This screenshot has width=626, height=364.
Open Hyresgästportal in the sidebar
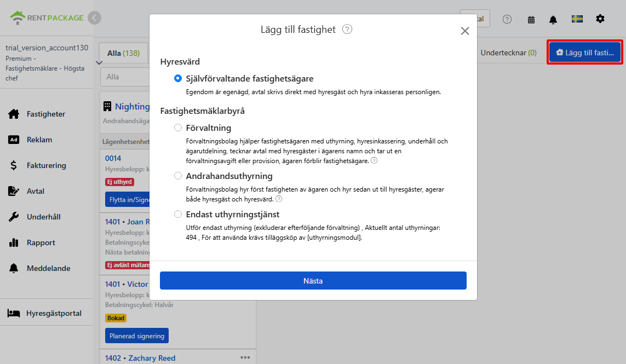point(54,313)
